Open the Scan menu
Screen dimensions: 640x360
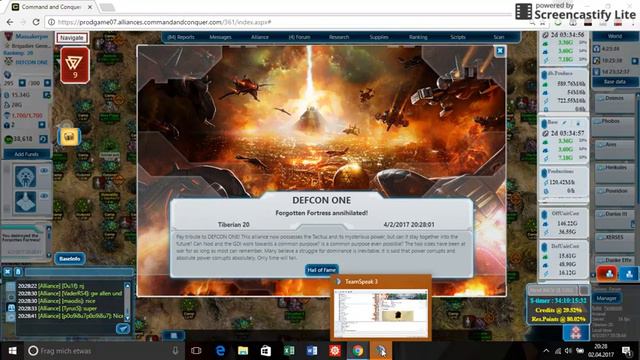pyautogui.click(x=499, y=37)
